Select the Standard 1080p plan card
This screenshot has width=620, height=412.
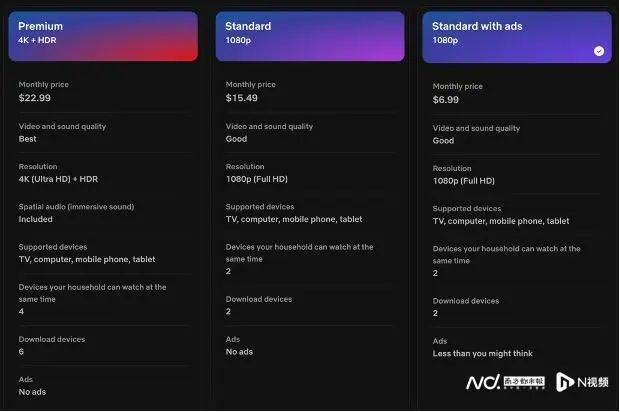[x=310, y=36]
